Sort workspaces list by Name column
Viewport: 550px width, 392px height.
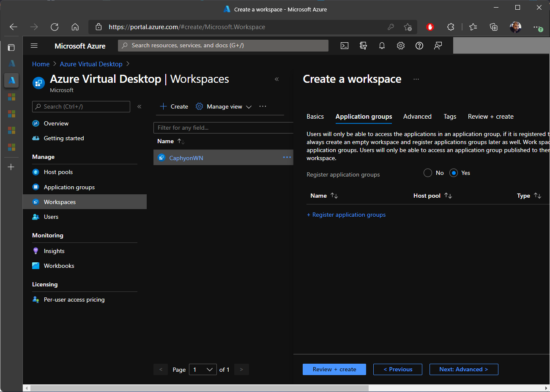point(171,141)
